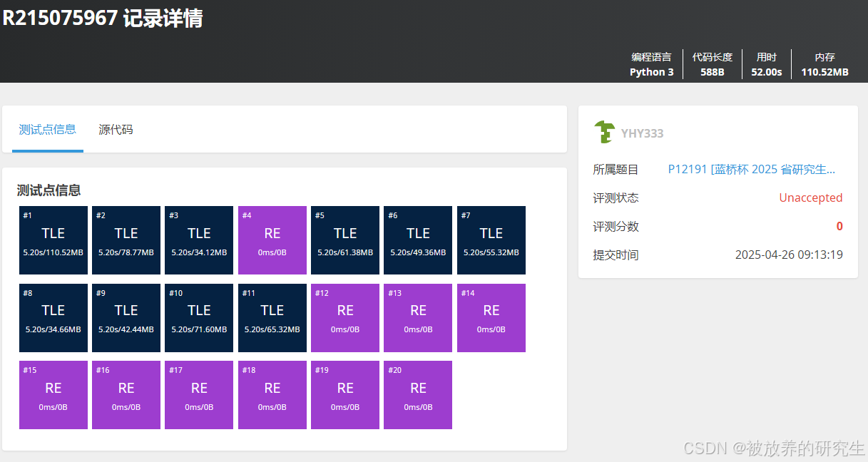Click the score value 0

[x=839, y=226]
